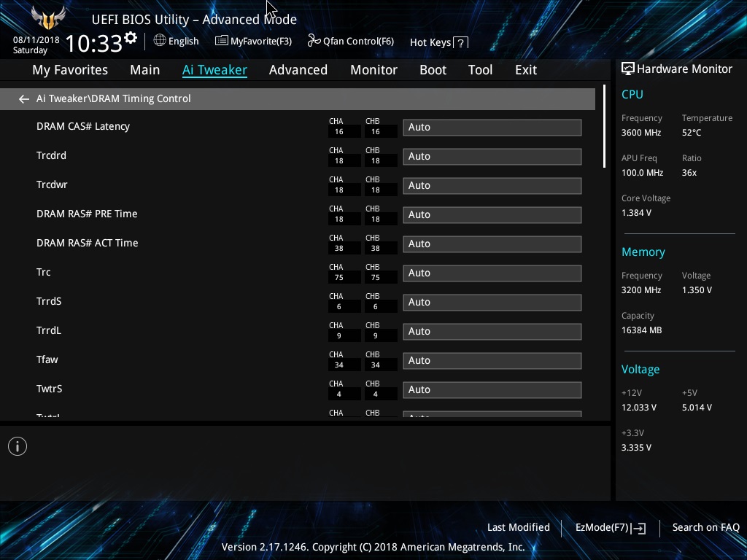
Task: Open the TrrdS Auto field
Action: (x=492, y=303)
